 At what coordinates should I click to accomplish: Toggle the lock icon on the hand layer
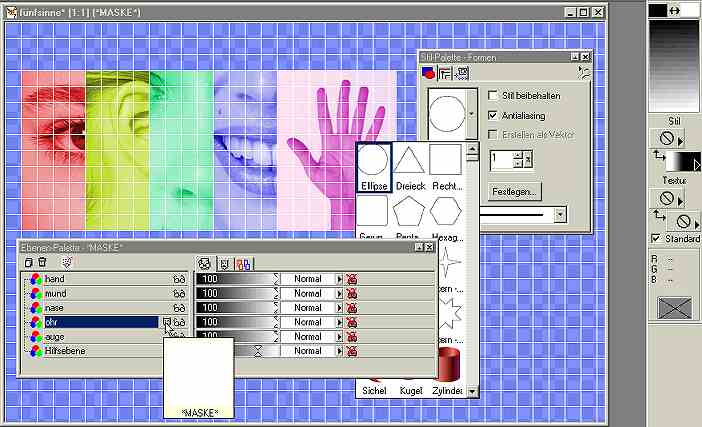(x=352, y=280)
